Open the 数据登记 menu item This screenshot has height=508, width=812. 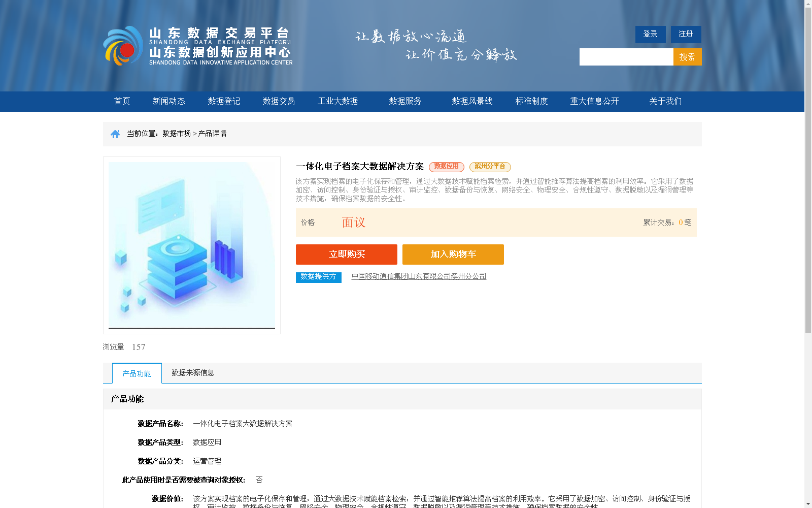coord(224,101)
